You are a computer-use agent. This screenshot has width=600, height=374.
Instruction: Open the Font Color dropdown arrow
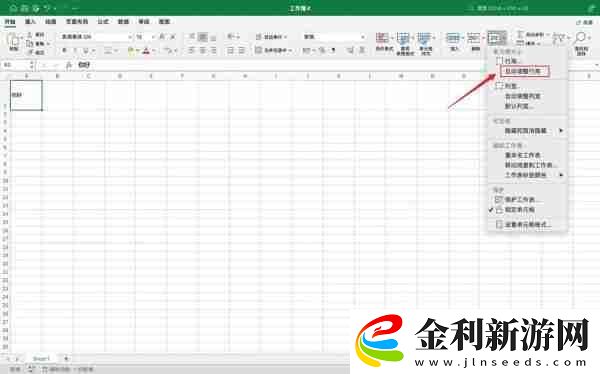coord(153,51)
